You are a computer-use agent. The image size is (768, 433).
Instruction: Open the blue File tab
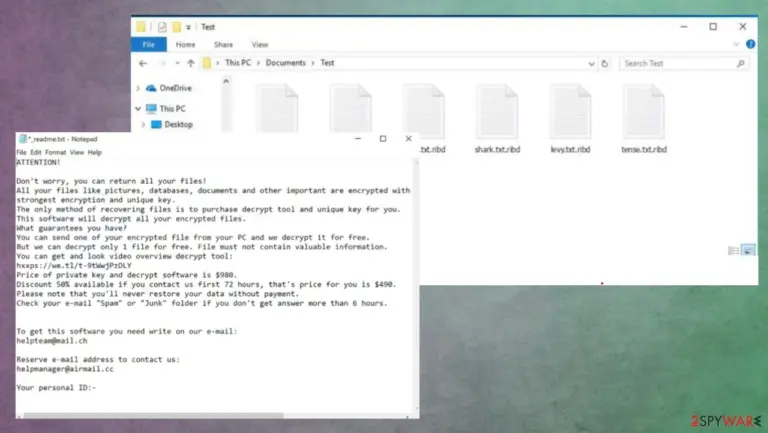point(148,45)
